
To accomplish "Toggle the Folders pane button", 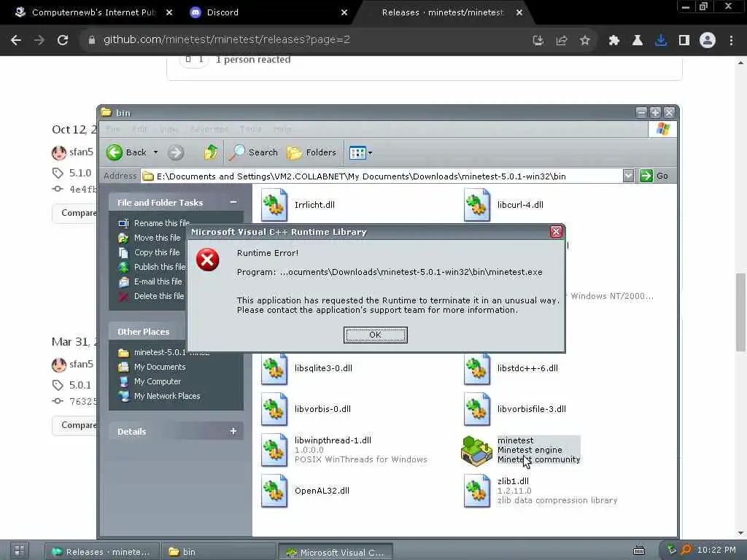I will (x=311, y=152).
